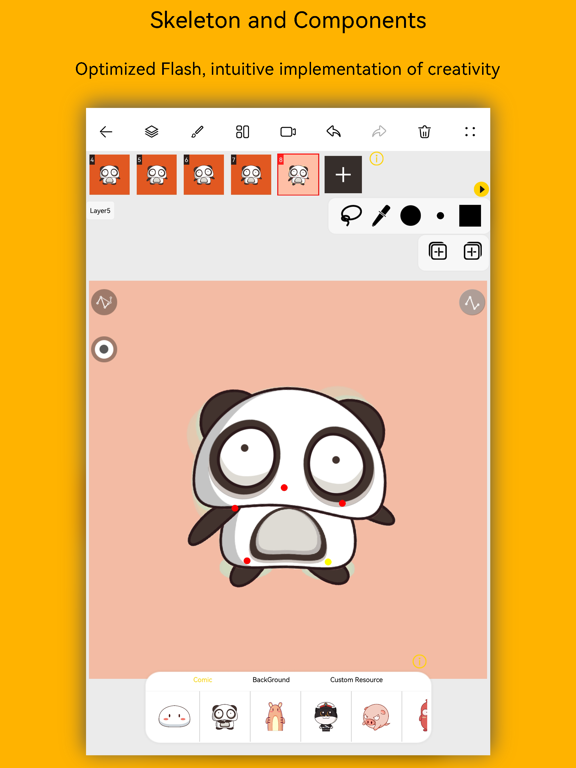
Task: Pick the orange bear character resource
Action: tap(275, 717)
